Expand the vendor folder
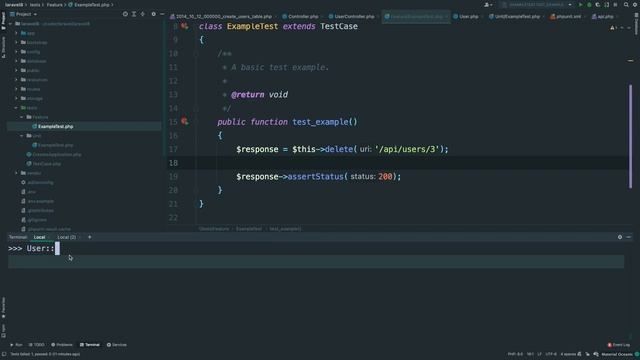Image resolution: width=640 pixels, height=360 pixels. click(16, 173)
